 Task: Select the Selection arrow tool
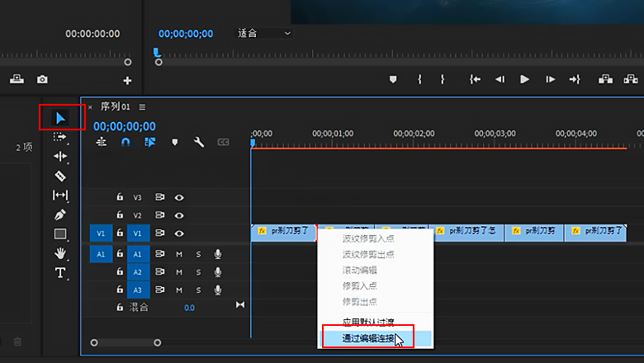[60, 118]
